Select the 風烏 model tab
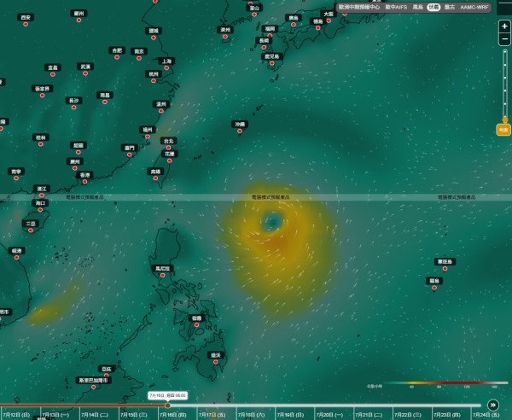The image size is (512, 420). point(417,7)
